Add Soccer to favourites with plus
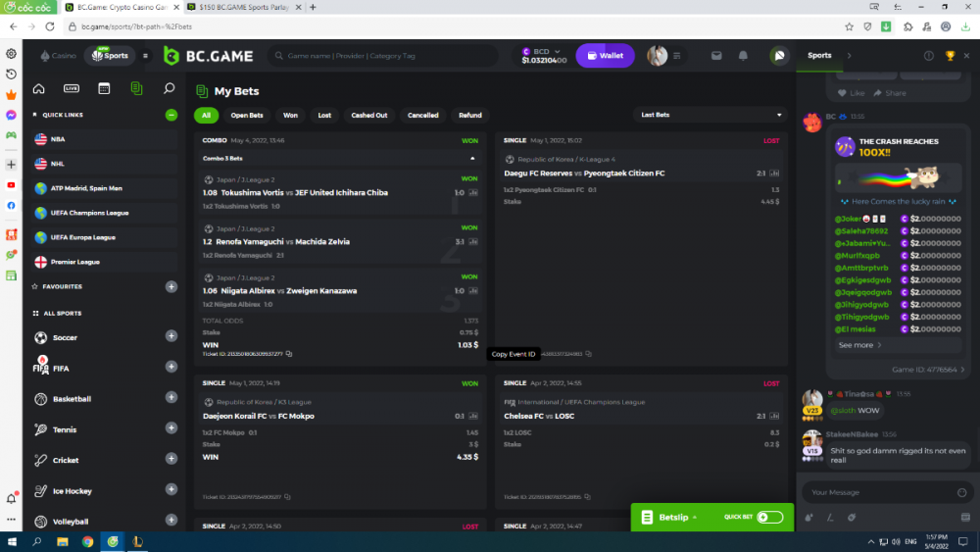Viewport: 980px width, 552px height. coord(171,336)
